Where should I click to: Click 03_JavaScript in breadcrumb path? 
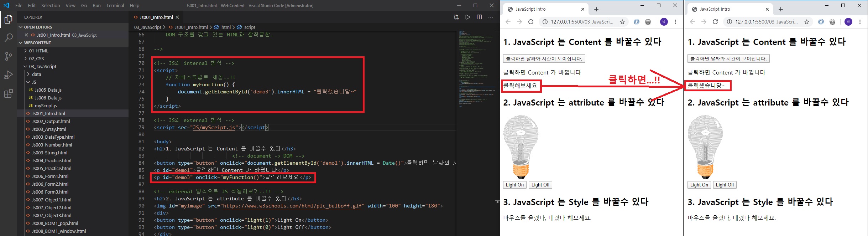(x=148, y=27)
